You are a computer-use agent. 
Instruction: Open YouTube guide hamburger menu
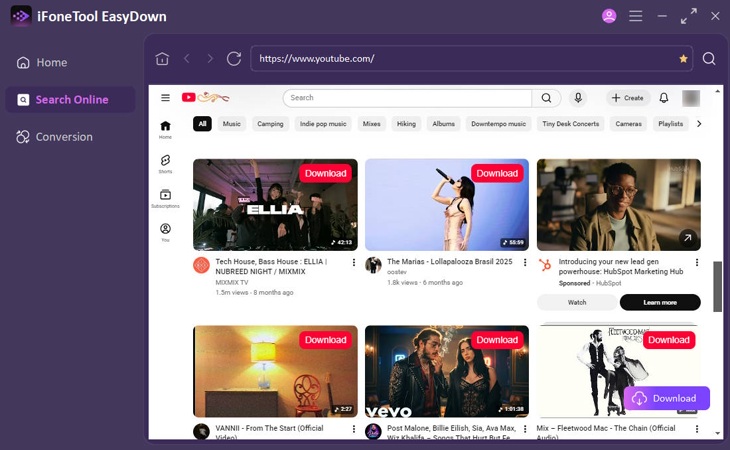pyautogui.click(x=165, y=98)
